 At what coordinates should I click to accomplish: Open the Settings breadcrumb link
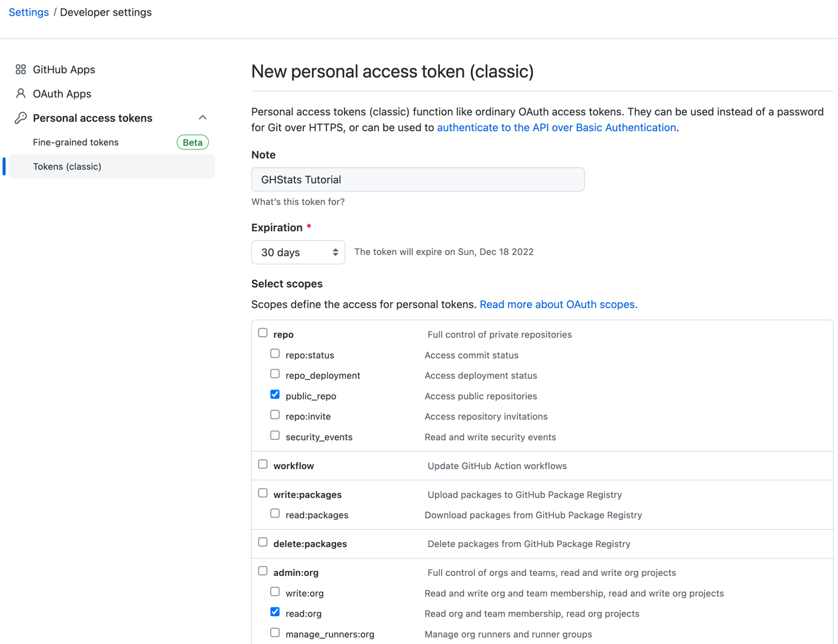(28, 12)
